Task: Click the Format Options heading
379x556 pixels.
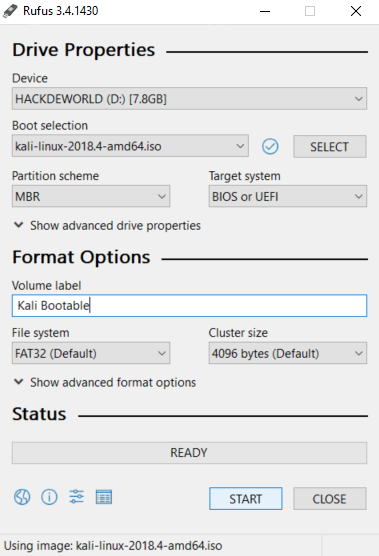Action: 81,257
